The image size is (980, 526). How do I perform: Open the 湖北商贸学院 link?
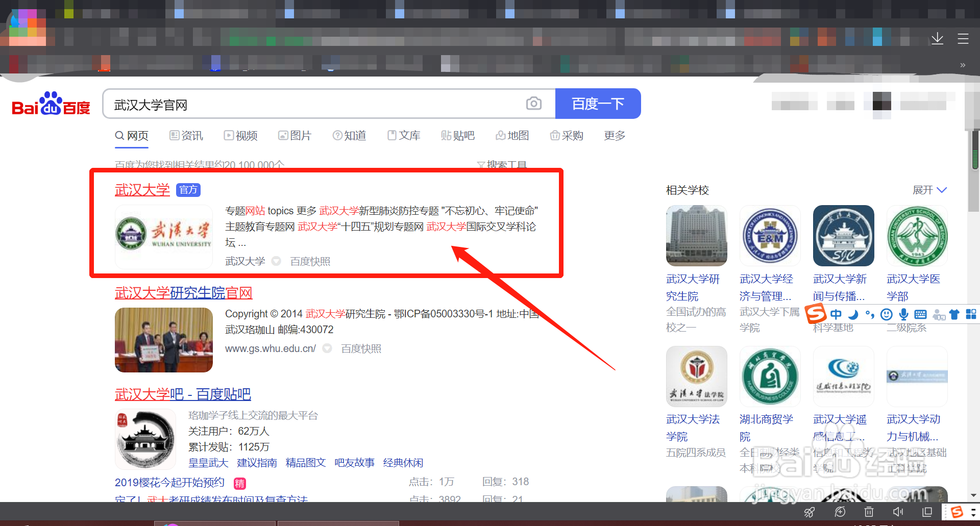[x=766, y=428]
